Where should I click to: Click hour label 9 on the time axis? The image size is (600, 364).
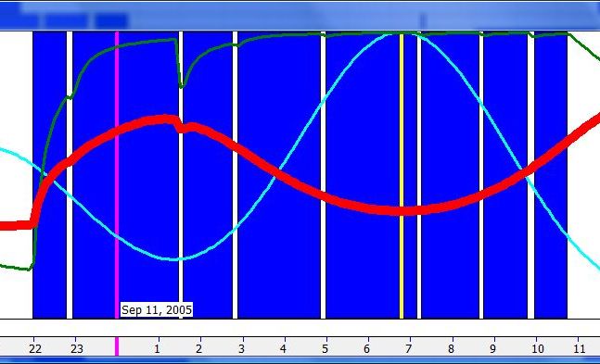pos(493,349)
